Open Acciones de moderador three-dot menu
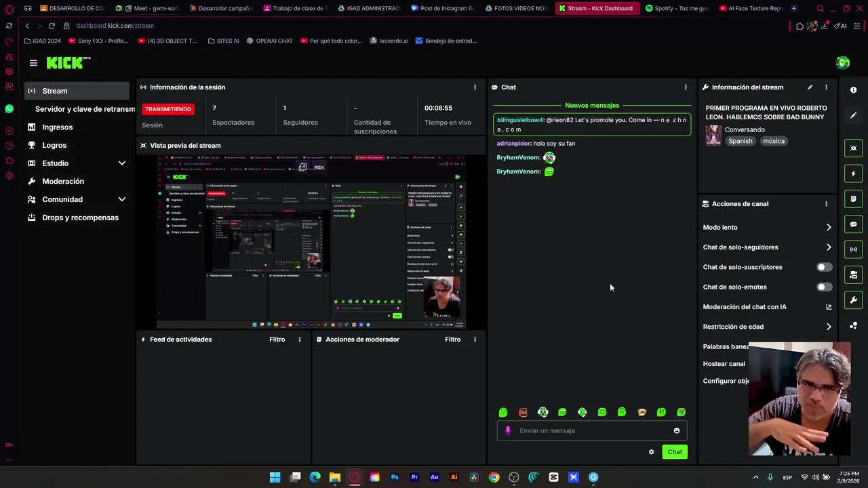The height and width of the screenshot is (488, 868). (475, 339)
